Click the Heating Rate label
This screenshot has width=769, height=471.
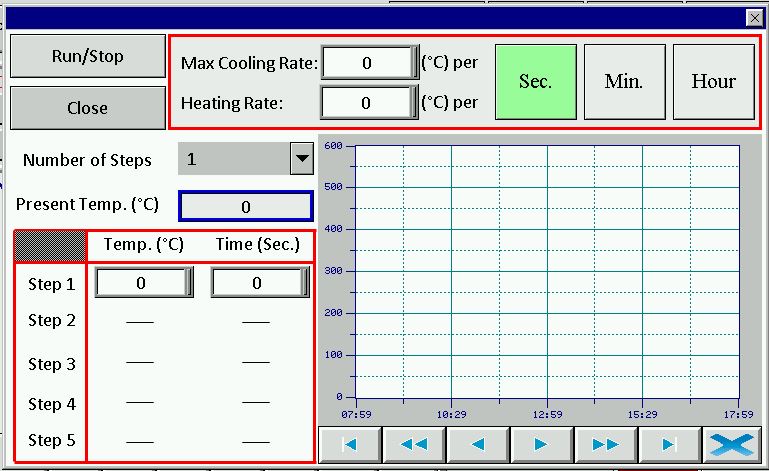click(232, 103)
